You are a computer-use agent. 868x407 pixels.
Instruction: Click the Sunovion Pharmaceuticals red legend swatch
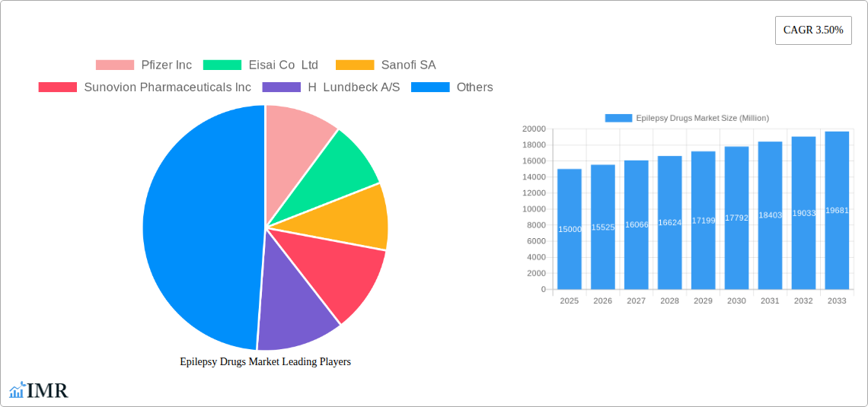point(58,87)
